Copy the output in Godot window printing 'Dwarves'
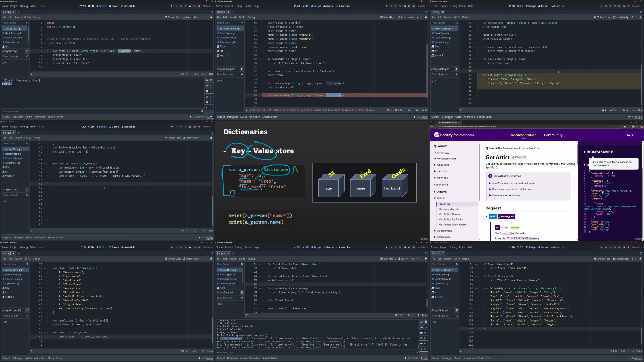 point(211,80)
